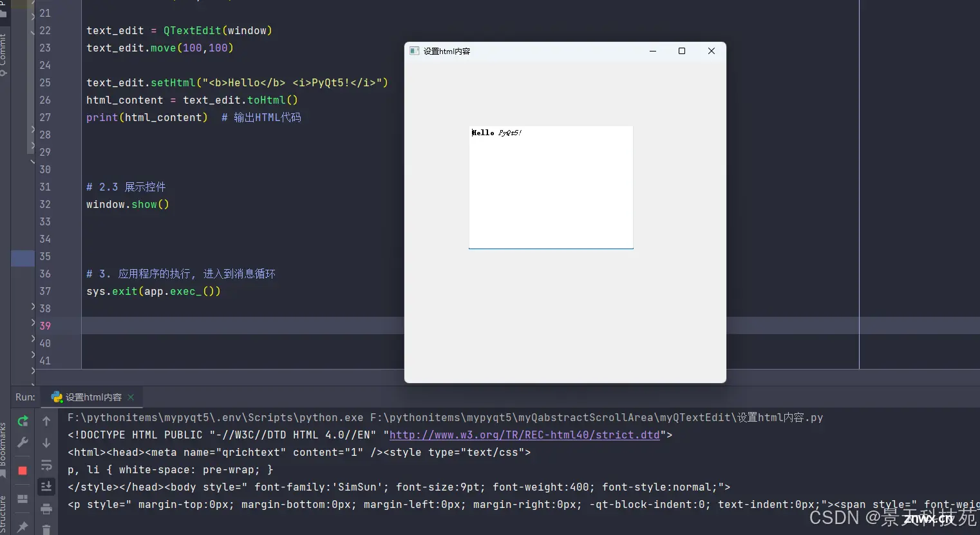The image size is (980, 535).
Task: Click the comment '# 2.3 展示控件'
Action: coord(126,187)
